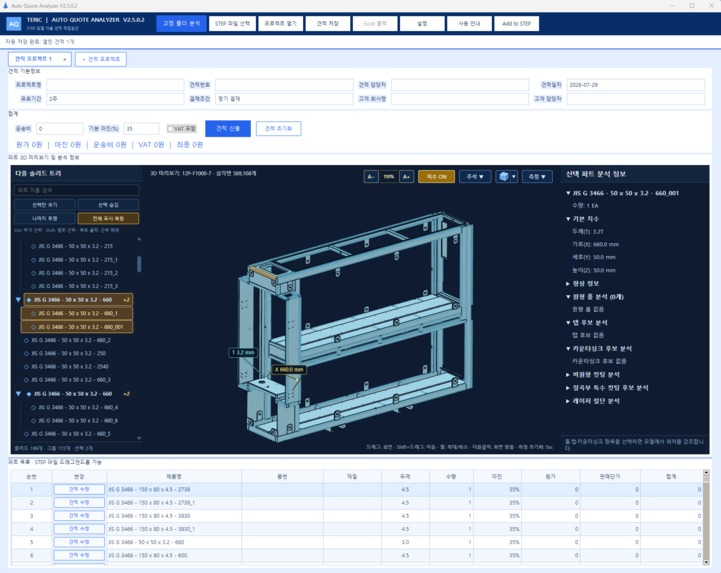The width and height of the screenshot is (721, 573).
Task: Click the STEP 파일 선택 button
Action: click(x=232, y=23)
